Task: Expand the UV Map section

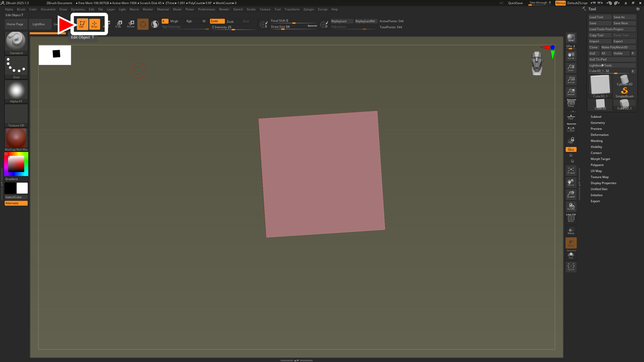Action: point(596,171)
